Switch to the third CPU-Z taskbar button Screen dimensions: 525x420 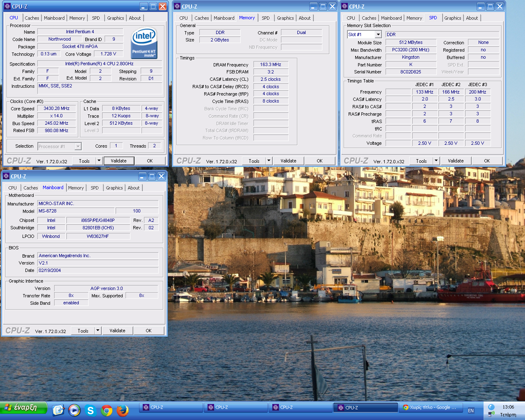pyautogui.click(x=301, y=407)
